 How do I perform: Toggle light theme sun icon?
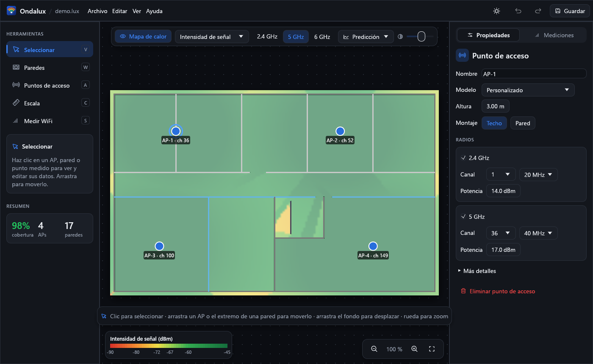(497, 11)
